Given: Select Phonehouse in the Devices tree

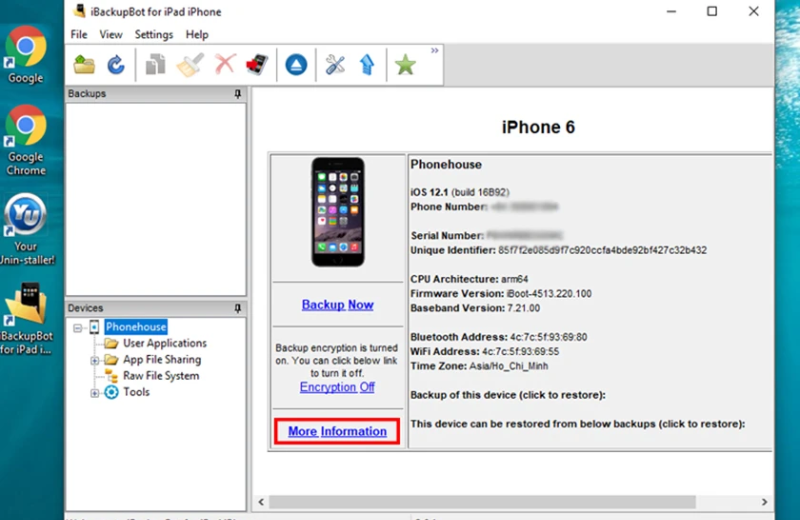Looking at the screenshot, I should pos(136,327).
